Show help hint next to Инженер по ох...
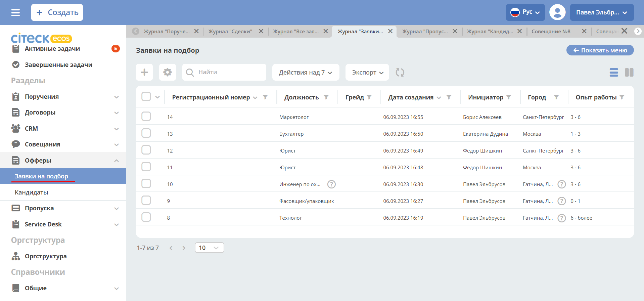 (x=331, y=184)
